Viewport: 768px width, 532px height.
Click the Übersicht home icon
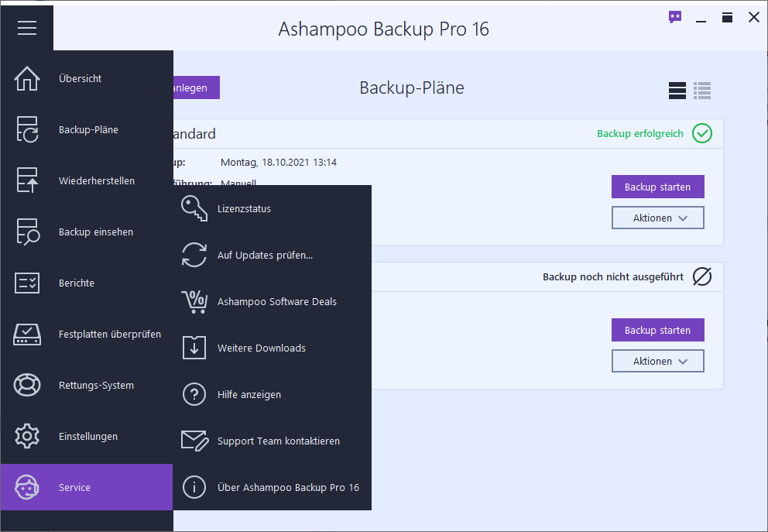pyautogui.click(x=27, y=78)
